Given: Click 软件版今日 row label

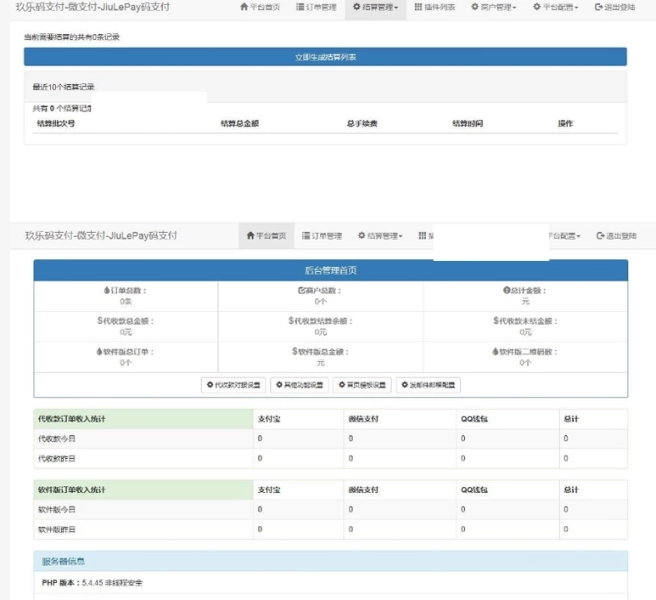Looking at the screenshot, I should [x=57, y=510].
